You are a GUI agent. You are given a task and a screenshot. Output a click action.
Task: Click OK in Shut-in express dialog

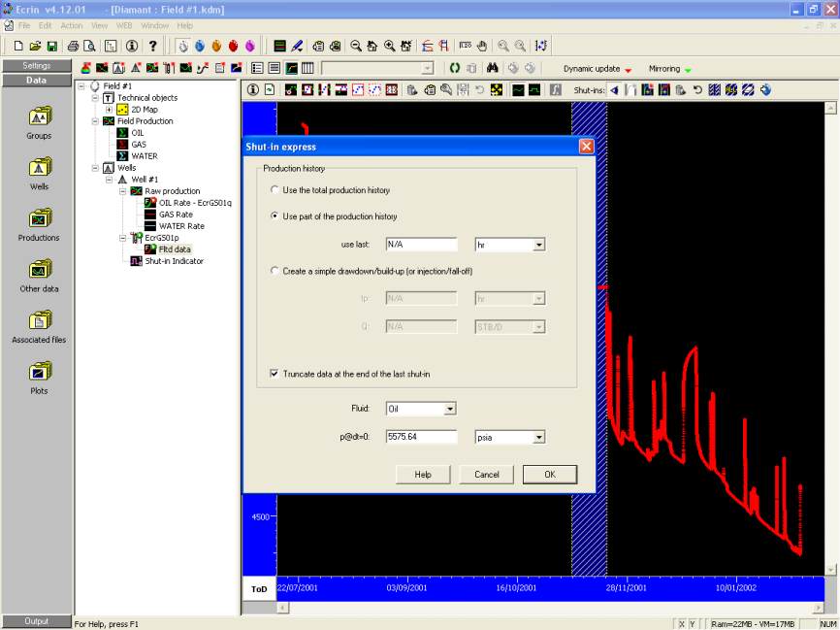550,475
